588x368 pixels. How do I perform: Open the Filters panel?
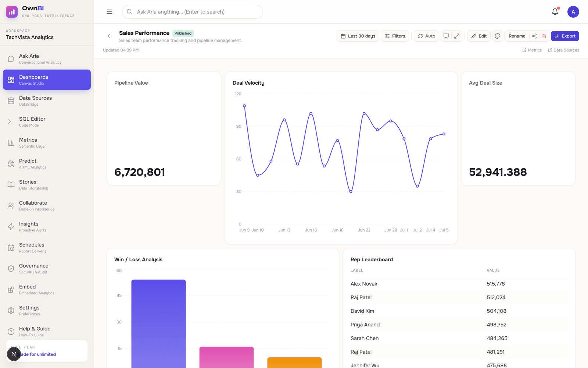(395, 36)
